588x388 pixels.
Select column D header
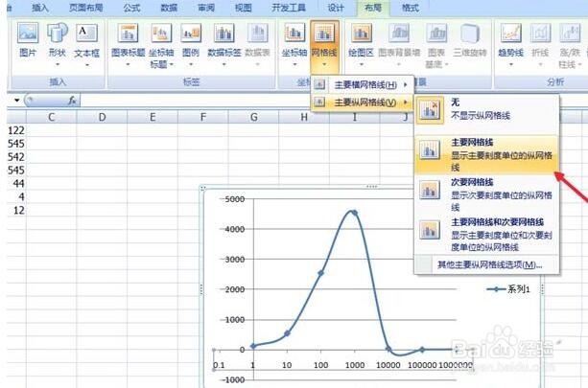tap(102, 117)
